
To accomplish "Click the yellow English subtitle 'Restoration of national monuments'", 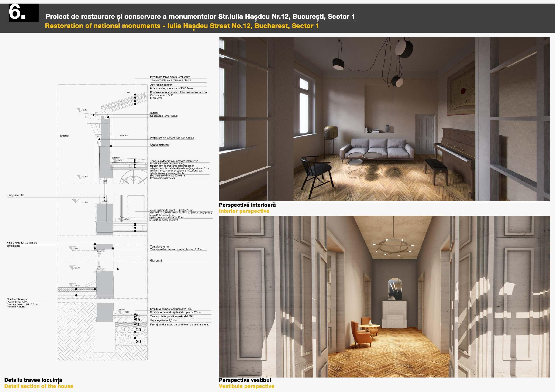I will click(182, 26).
